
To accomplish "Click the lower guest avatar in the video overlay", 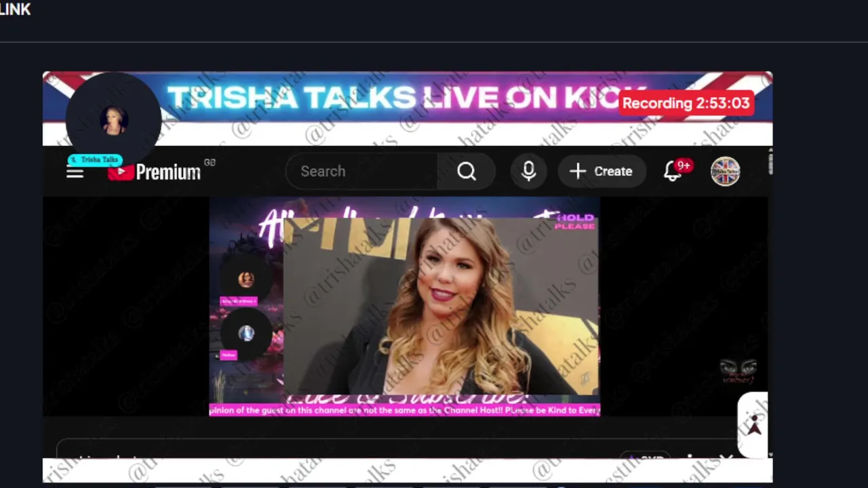I will tap(246, 333).
